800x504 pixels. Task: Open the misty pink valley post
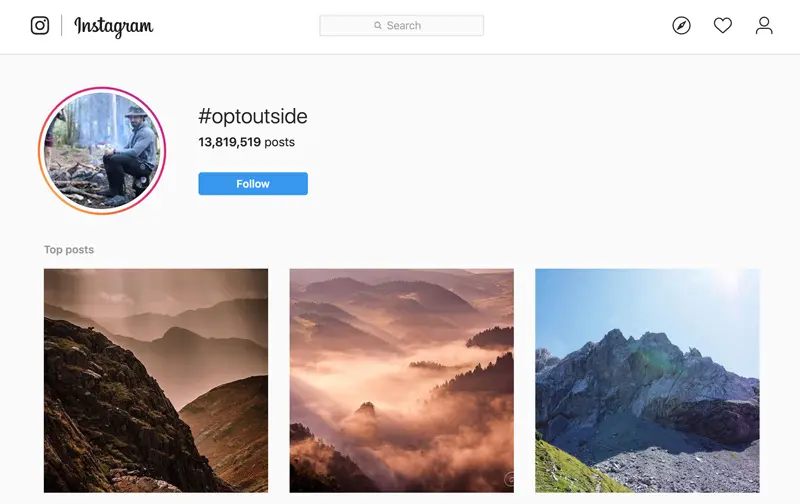[x=402, y=381]
